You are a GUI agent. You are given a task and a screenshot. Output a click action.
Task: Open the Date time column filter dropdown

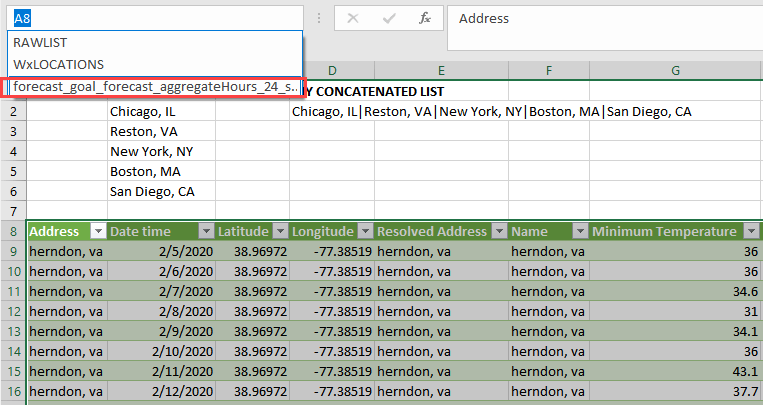205,232
